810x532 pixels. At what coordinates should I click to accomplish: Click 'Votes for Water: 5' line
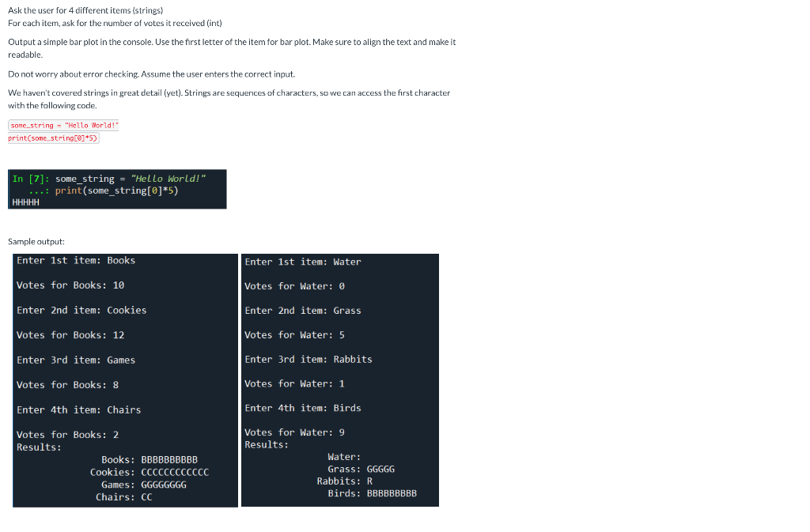pyautogui.click(x=294, y=335)
